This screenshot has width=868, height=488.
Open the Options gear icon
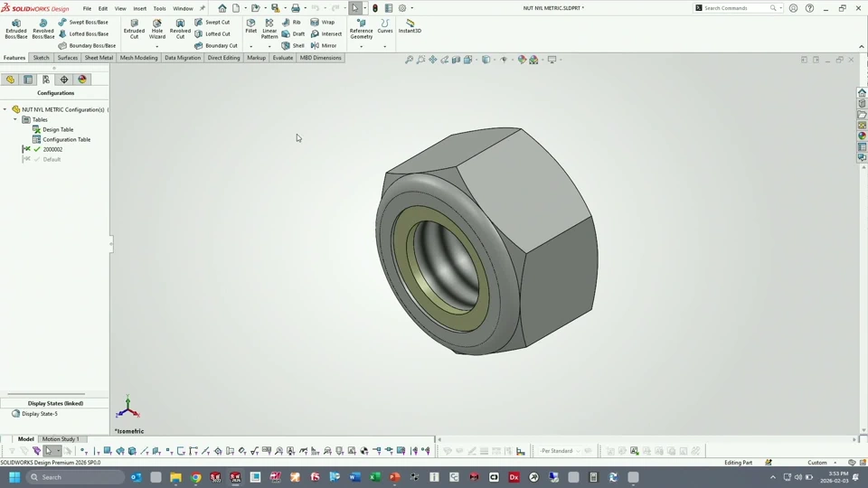point(402,8)
